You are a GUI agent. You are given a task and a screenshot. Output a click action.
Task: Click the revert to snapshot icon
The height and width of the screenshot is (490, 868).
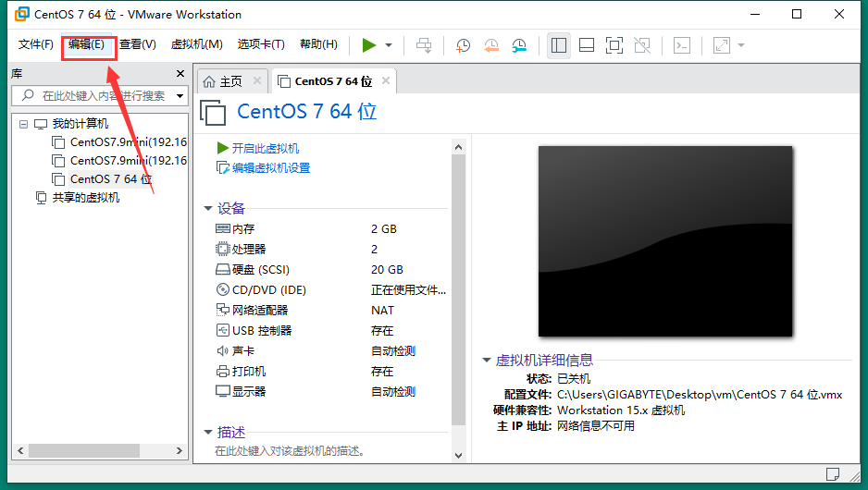tap(491, 45)
